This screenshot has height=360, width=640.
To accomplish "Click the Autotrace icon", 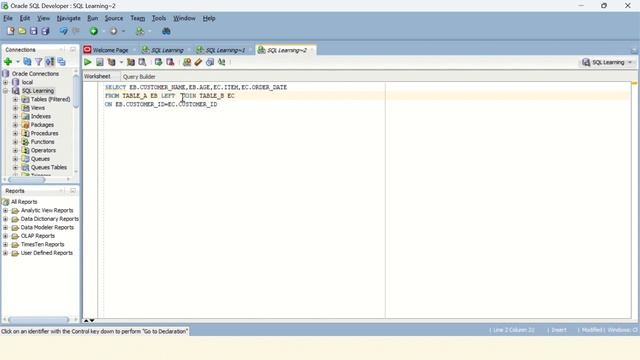I will tap(131, 62).
